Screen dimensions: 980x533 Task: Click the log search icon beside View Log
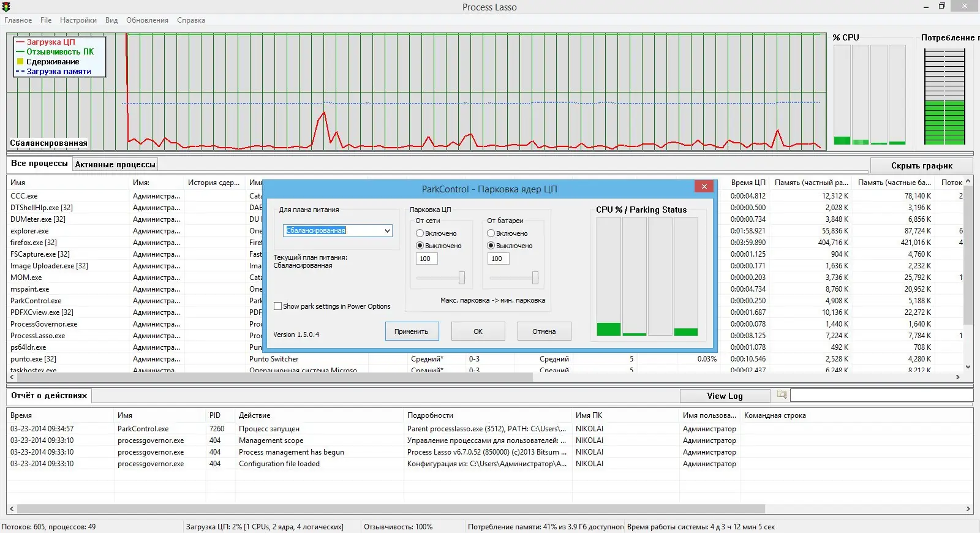[x=782, y=395]
